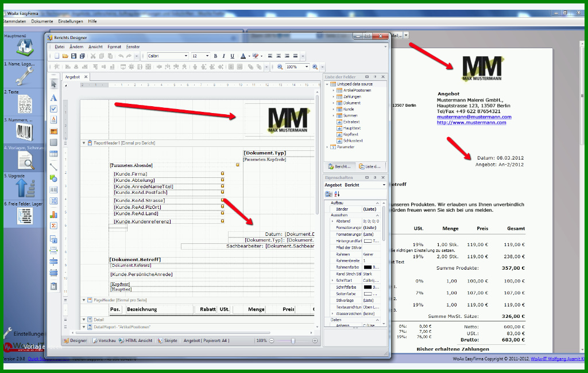Open the mustermann@mustermann.com email link
Screen dimensions: 588x373
pos(474,117)
